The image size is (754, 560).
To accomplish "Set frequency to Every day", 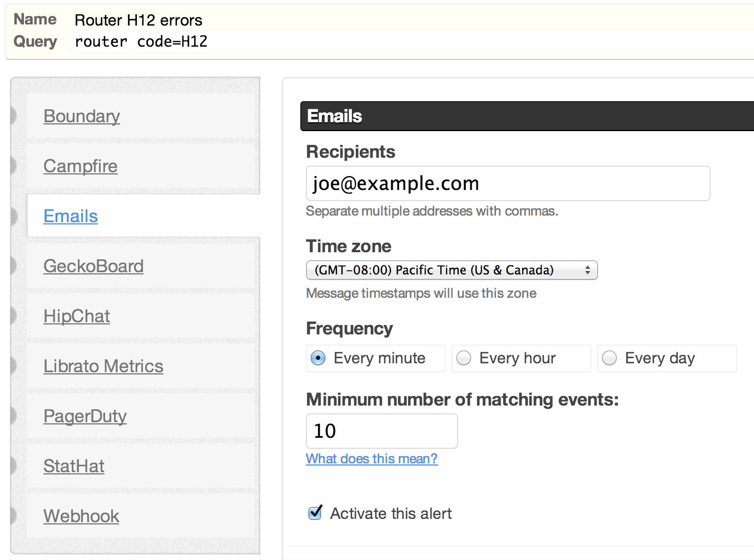I will coord(609,358).
